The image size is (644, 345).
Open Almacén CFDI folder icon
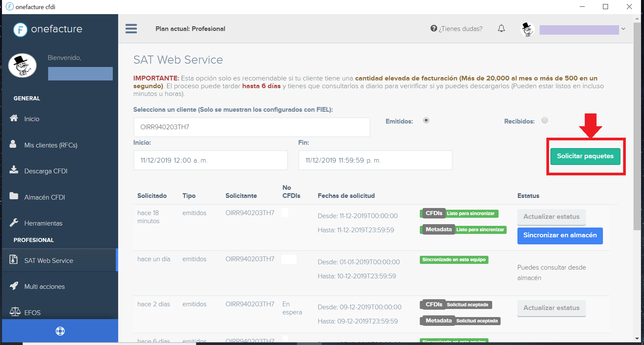click(x=14, y=196)
